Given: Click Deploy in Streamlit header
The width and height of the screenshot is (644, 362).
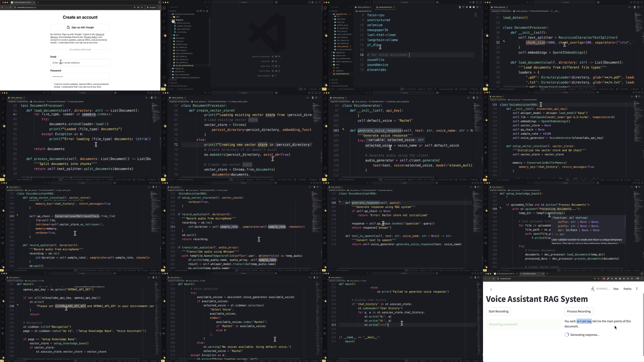Looking at the screenshot, I should click(x=627, y=289).
